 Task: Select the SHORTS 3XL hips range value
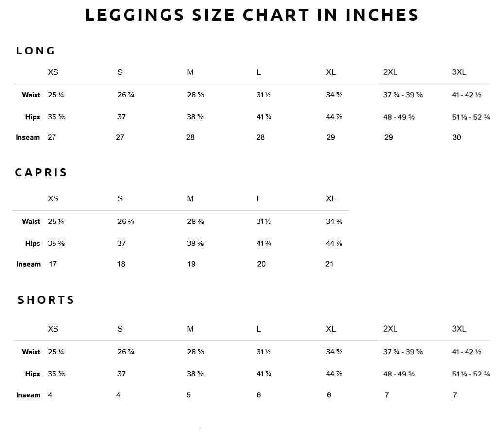pos(470,374)
